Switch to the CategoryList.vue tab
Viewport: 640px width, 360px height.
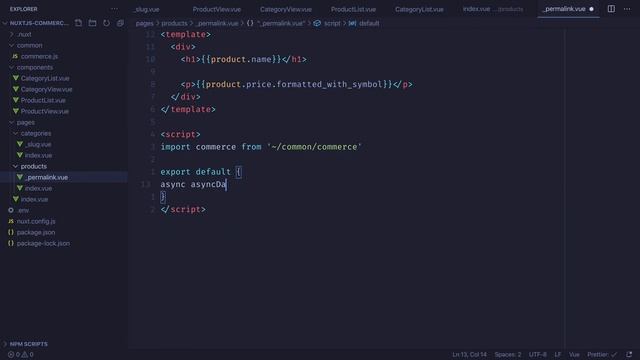coord(419,9)
